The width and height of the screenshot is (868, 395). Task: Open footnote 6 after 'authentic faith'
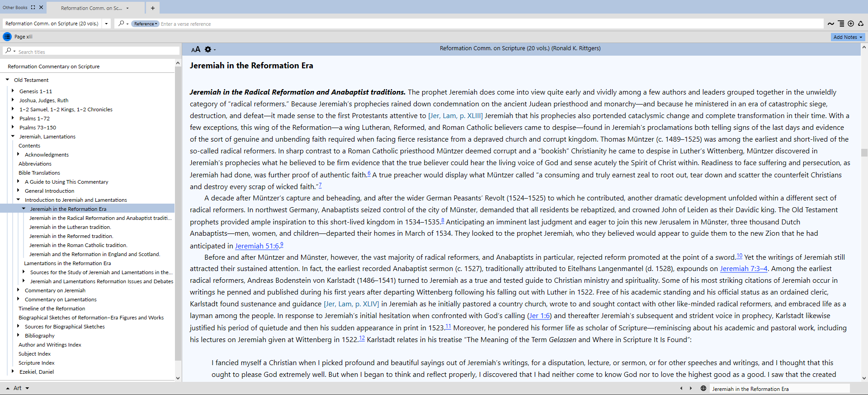pos(369,173)
